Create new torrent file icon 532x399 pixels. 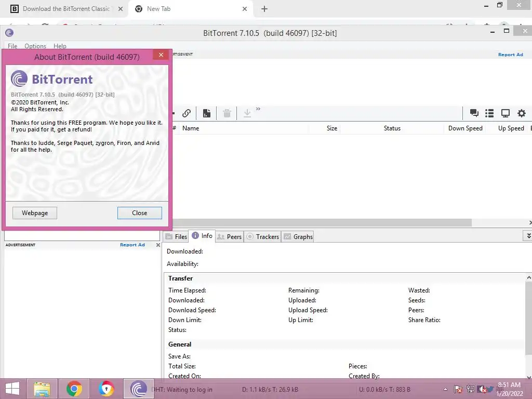[x=207, y=113]
